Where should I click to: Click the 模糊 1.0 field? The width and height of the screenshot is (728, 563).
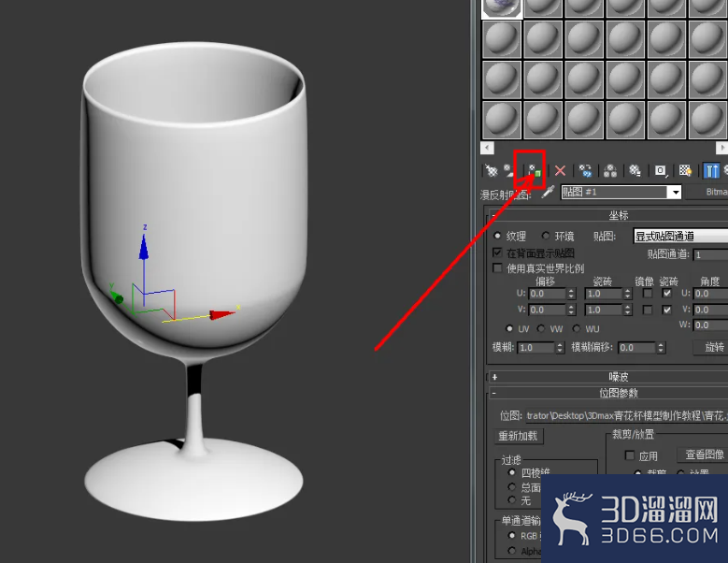click(535, 348)
